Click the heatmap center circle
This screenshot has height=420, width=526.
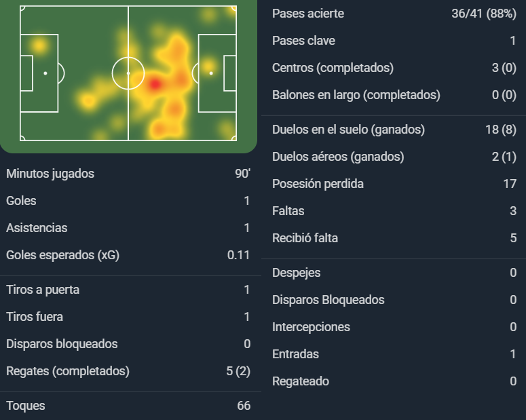[128, 73]
